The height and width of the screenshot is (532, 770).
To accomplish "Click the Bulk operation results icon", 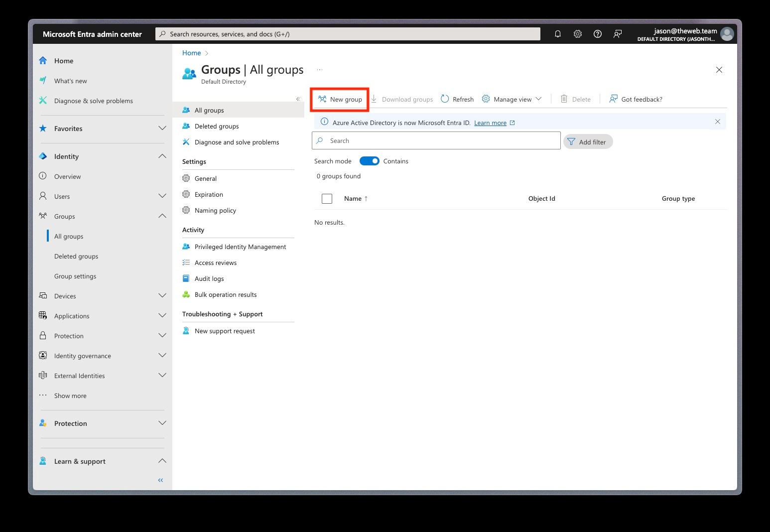I will click(186, 294).
